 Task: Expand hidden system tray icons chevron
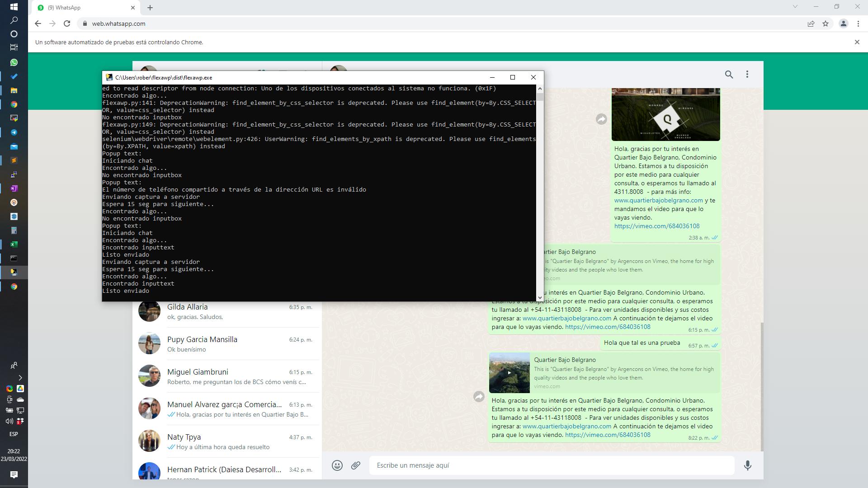click(20, 378)
